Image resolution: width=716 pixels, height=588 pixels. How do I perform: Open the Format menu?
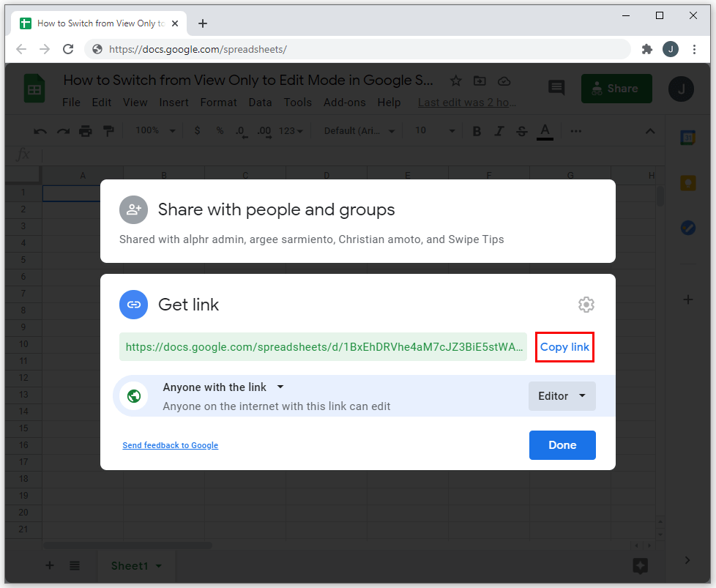[218, 103]
